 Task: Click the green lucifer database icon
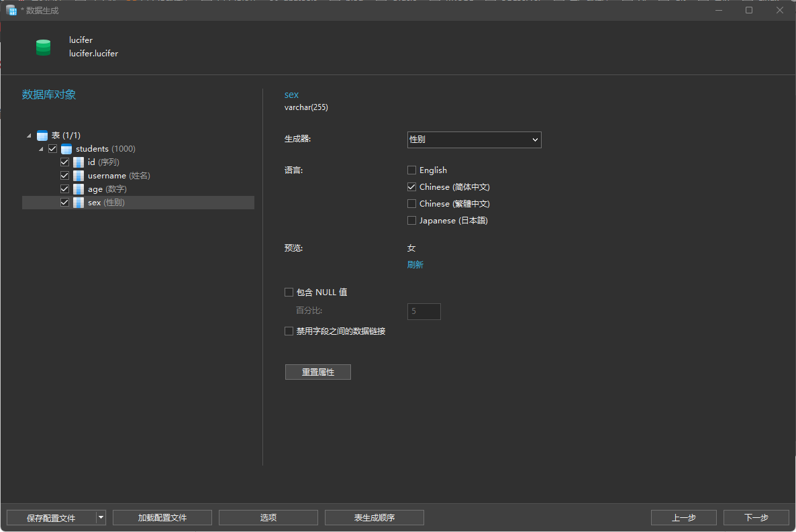43,47
